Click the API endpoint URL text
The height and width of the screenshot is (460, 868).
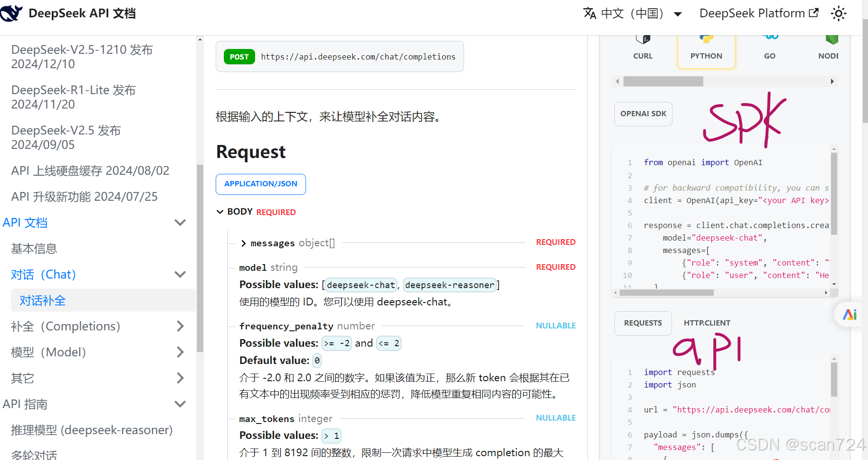358,57
